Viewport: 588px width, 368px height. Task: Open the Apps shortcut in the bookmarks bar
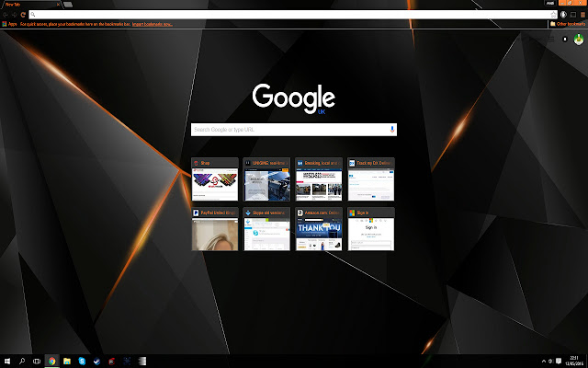9,24
